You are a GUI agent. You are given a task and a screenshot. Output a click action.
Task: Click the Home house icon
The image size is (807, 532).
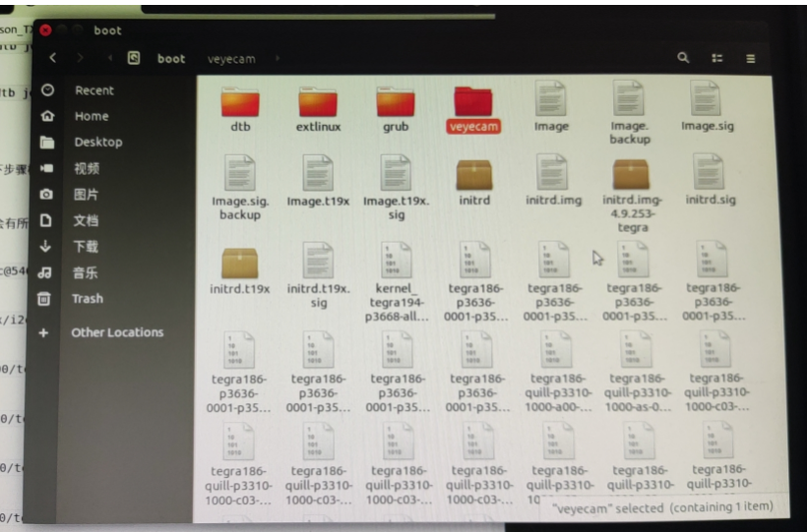(x=47, y=116)
